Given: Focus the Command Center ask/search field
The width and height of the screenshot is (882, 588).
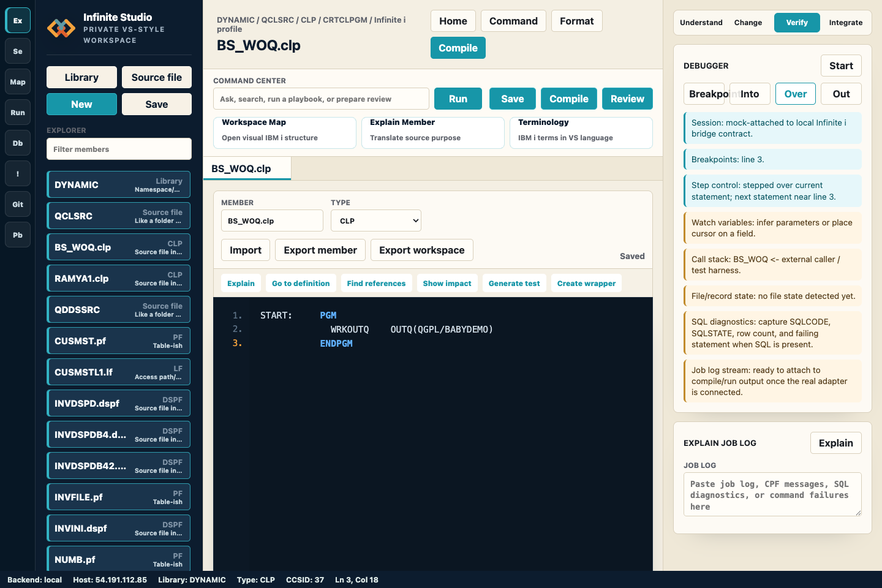Looking at the screenshot, I should (321, 99).
